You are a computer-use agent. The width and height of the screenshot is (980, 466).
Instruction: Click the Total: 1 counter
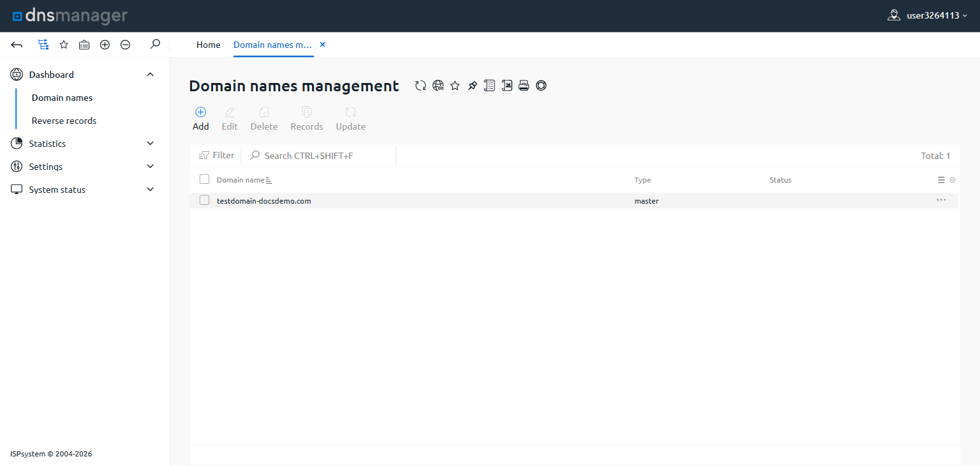tap(935, 156)
